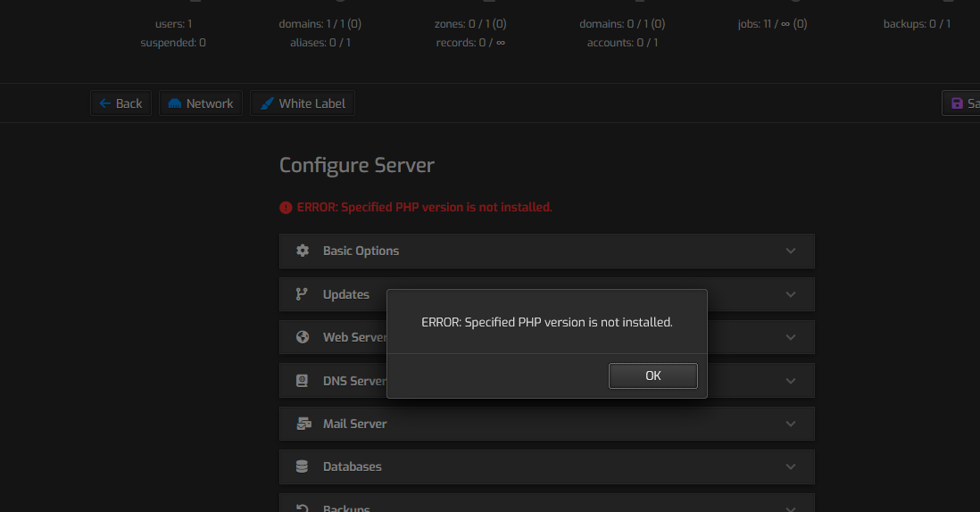This screenshot has height=512, width=980.
Task: Expand the Updates section chevron
Action: [790, 294]
